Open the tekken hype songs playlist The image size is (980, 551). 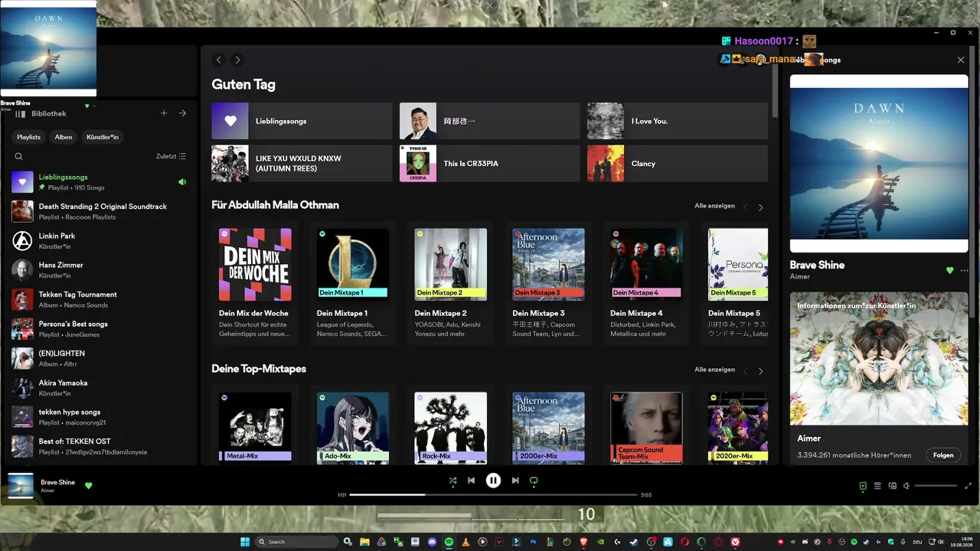99,417
